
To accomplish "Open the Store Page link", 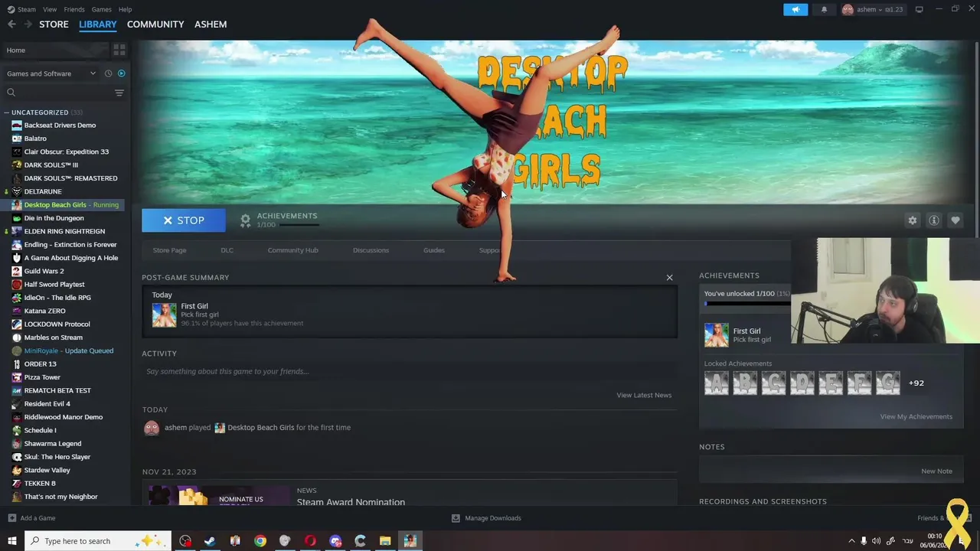I will [x=169, y=250].
